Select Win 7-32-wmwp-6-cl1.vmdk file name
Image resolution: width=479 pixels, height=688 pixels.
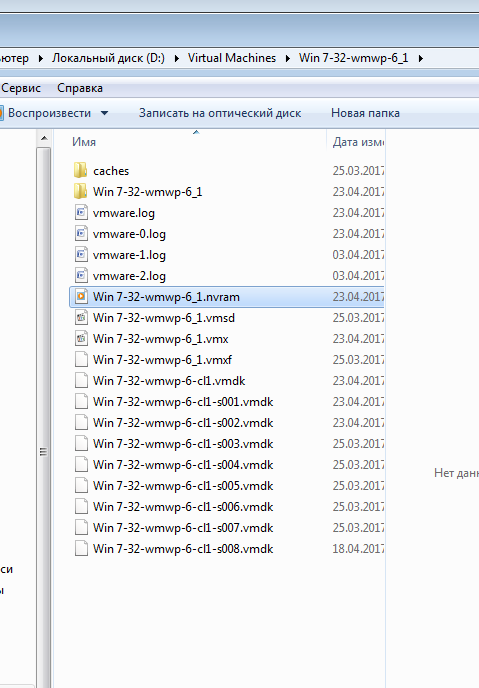[169, 381]
